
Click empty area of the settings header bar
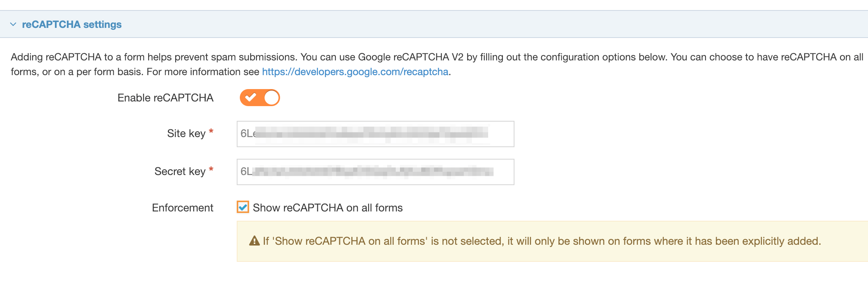pyautogui.click(x=464, y=24)
